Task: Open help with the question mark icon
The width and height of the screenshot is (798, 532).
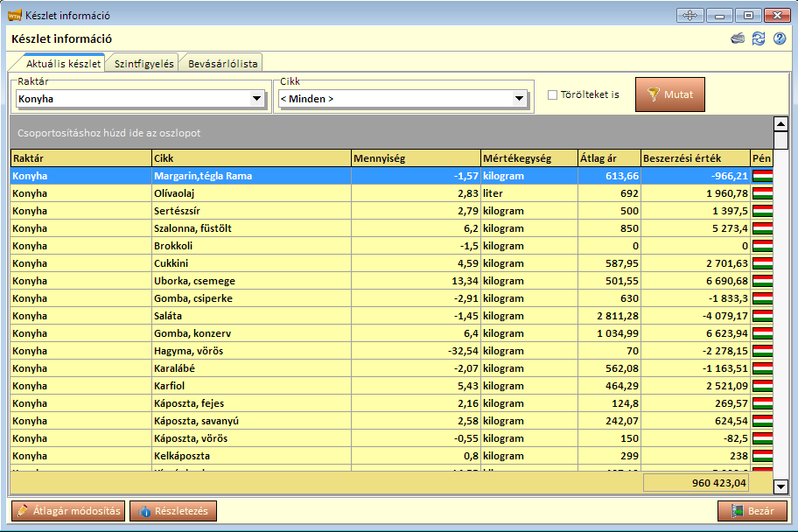Action: pos(779,38)
